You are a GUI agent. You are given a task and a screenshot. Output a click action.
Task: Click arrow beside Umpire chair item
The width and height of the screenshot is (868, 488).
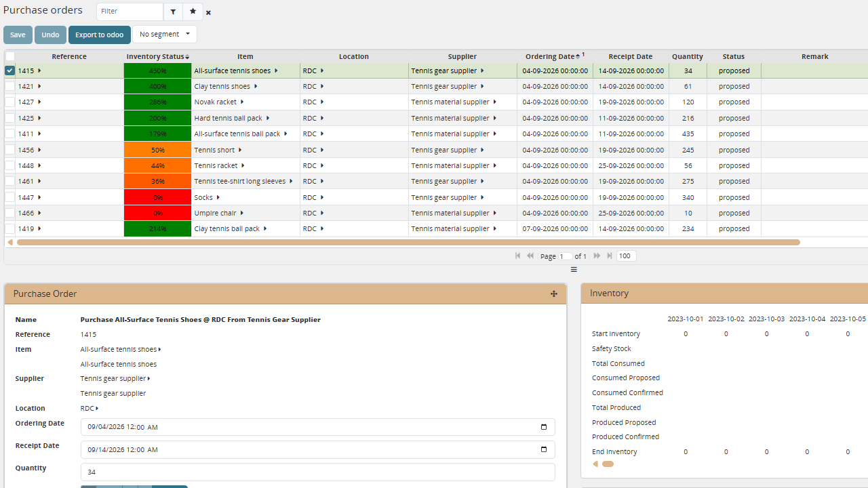point(241,213)
